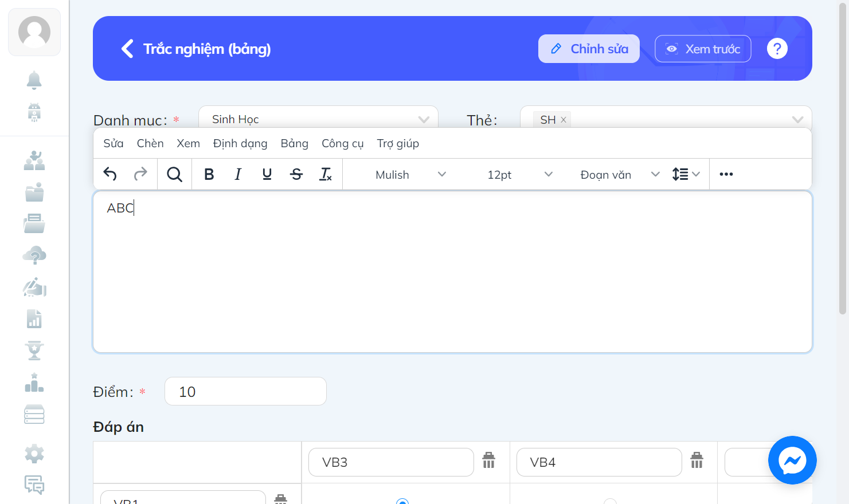Go back using the header arrow

tap(127, 49)
